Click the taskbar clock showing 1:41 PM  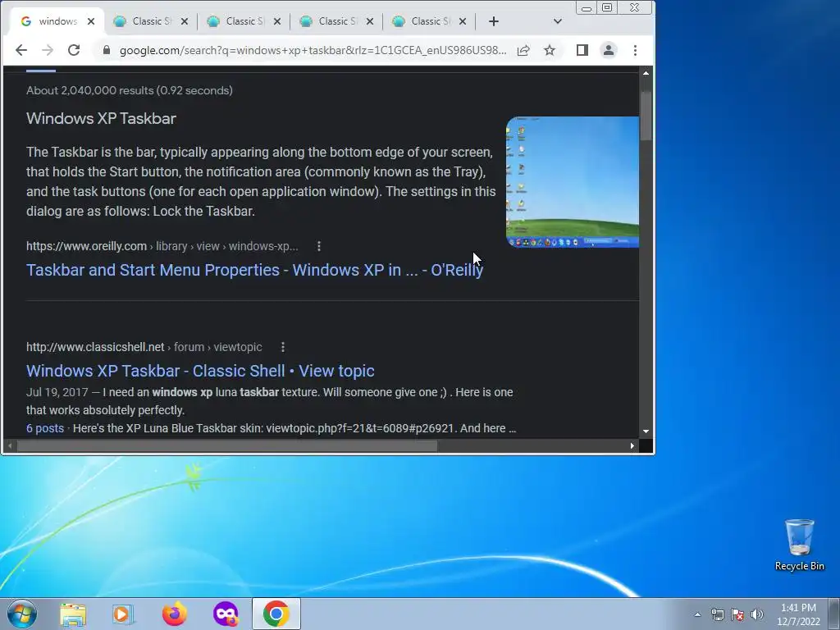tap(799, 614)
